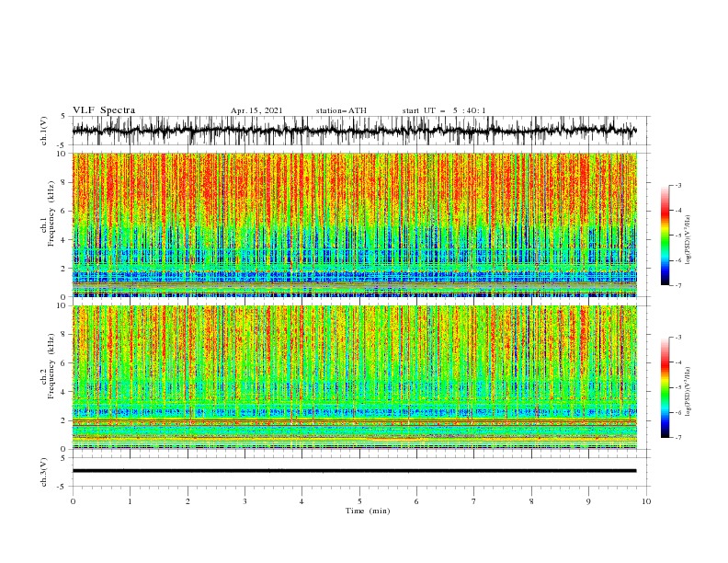The height and width of the screenshot is (563, 728).
Task: Click the '5' tick on ch.3(V) axis
Action: (63, 458)
